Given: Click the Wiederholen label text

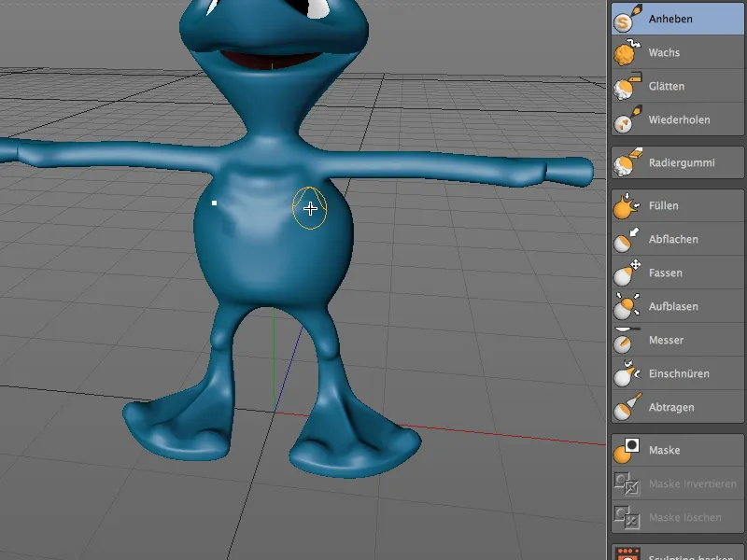Looking at the screenshot, I should tap(679, 119).
